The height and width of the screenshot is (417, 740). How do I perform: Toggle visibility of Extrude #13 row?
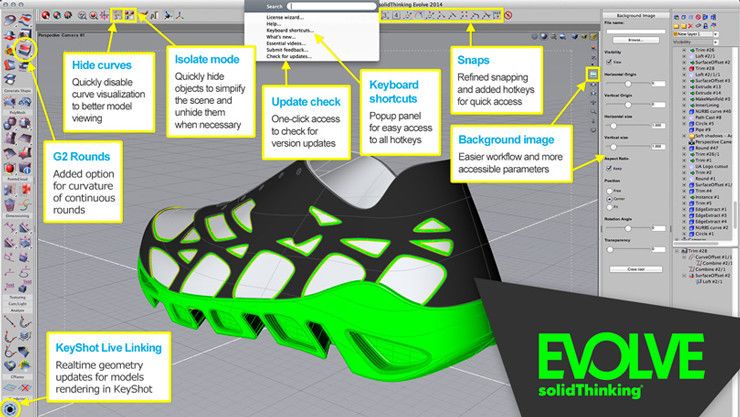[x=684, y=87]
